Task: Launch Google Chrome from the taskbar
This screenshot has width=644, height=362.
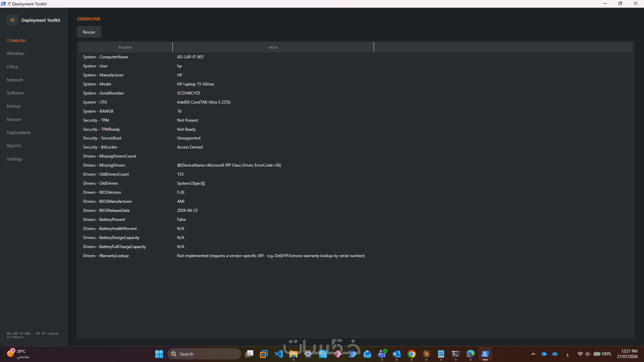Action: (412, 354)
